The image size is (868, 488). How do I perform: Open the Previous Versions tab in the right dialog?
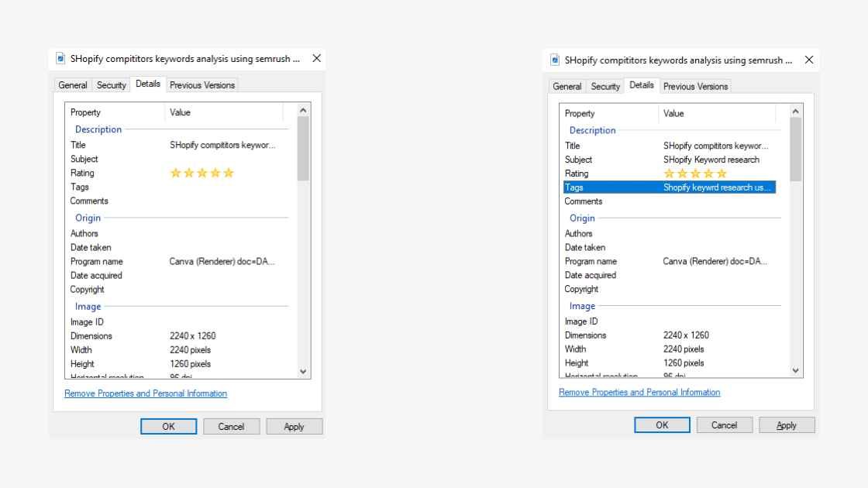click(695, 86)
